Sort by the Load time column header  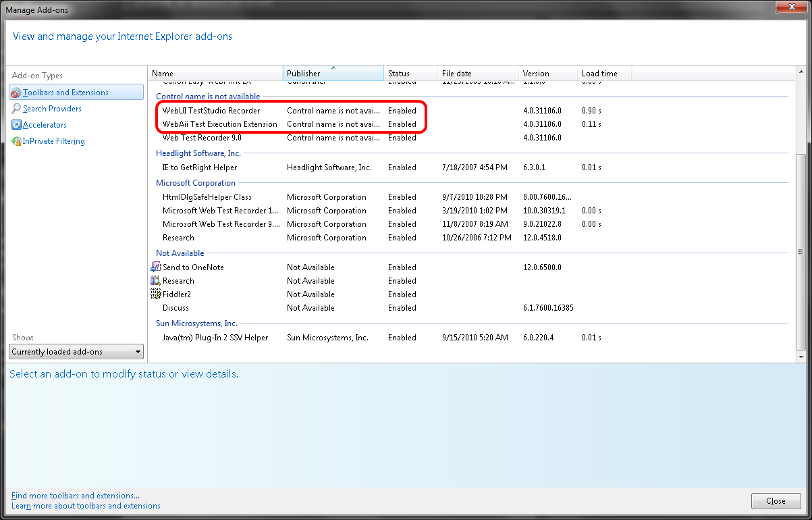pyautogui.click(x=604, y=74)
